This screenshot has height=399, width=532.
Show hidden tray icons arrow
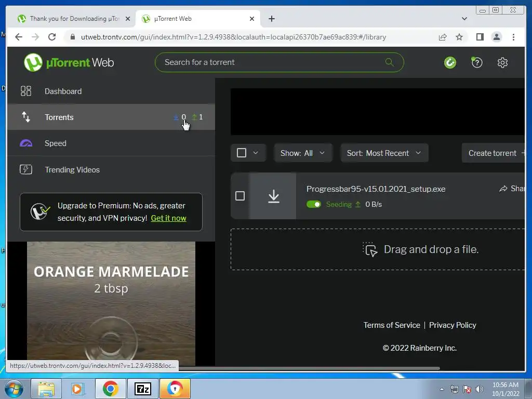tap(442, 389)
